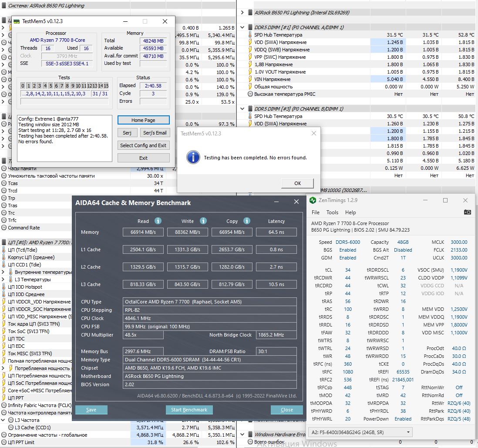
Task: Click the Copy info icon in AIDA64
Action: point(247,221)
